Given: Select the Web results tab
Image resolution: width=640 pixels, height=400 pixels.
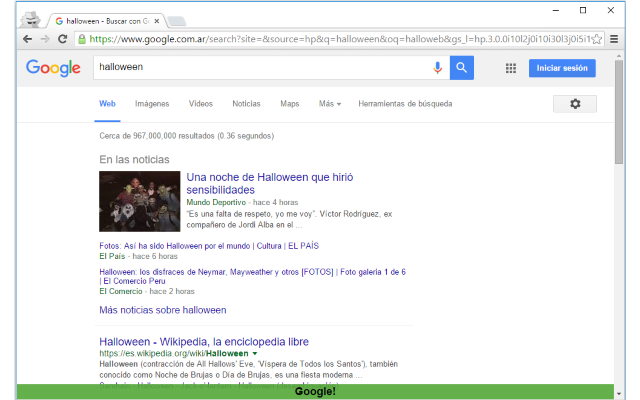Looking at the screenshot, I should 107,104.
